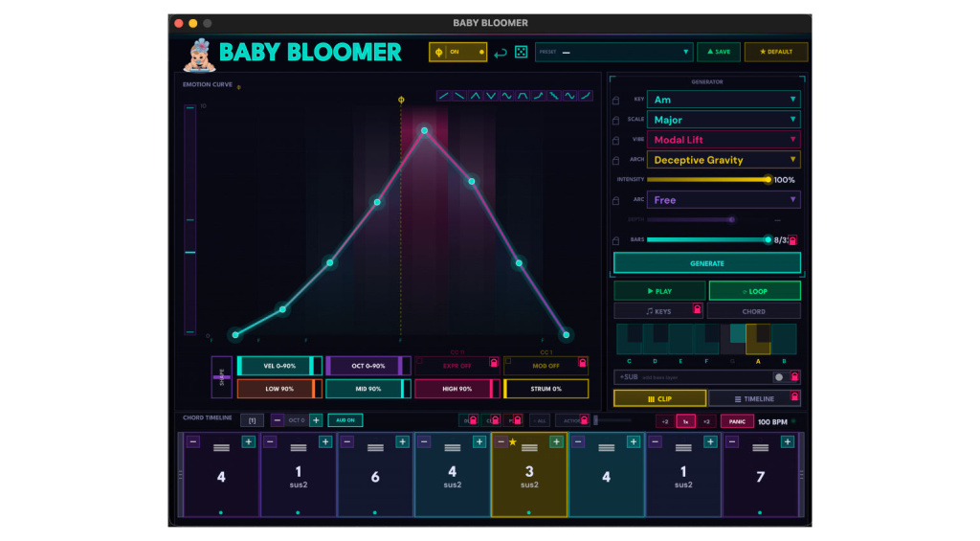Toggle the ALL button in chord timeline
This screenshot has height=541, width=980.
coord(540,421)
